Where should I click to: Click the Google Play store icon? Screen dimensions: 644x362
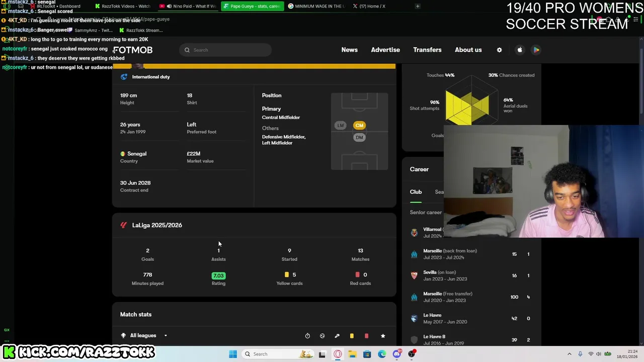[536, 50]
